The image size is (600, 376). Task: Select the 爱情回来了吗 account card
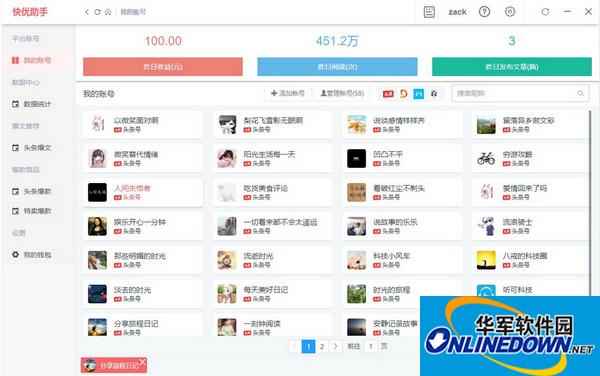(x=530, y=192)
